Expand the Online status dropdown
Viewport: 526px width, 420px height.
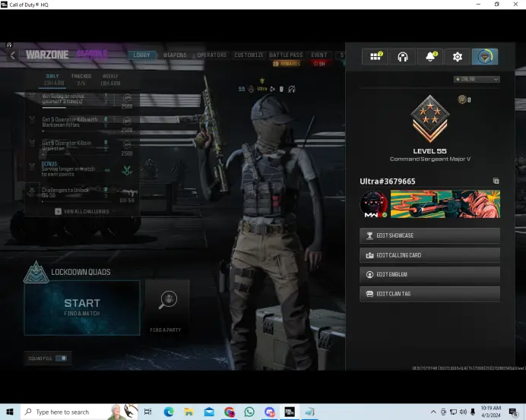[x=476, y=79]
